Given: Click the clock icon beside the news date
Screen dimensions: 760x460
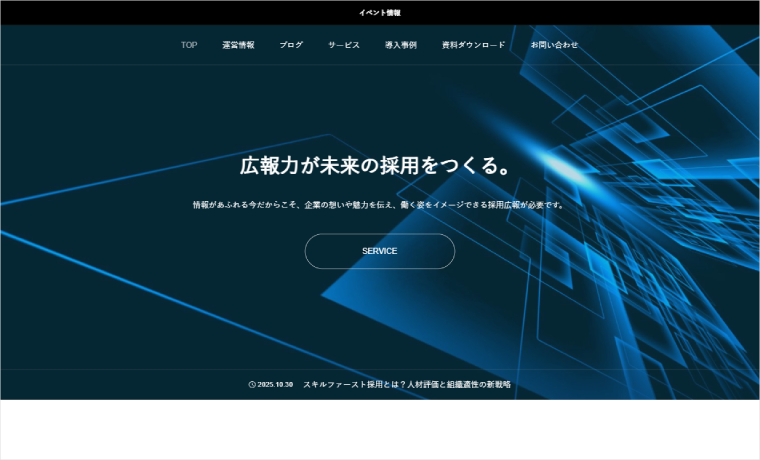Looking at the screenshot, I should (252, 385).
